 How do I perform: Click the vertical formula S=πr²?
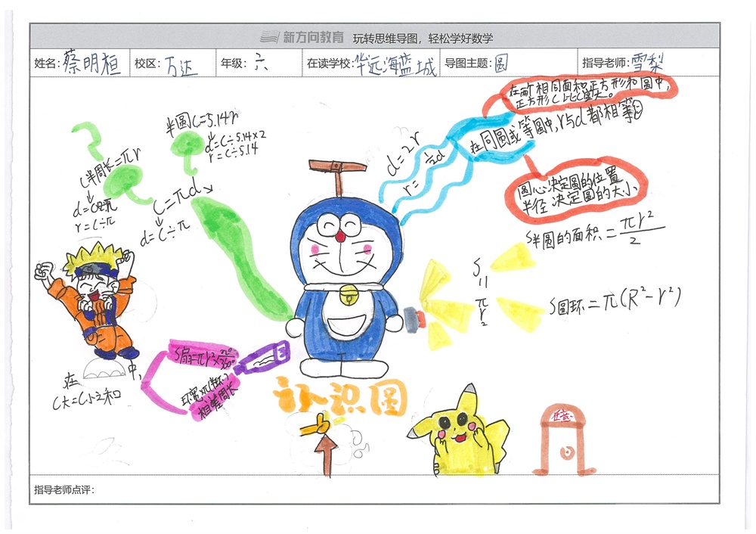[481, 291]
